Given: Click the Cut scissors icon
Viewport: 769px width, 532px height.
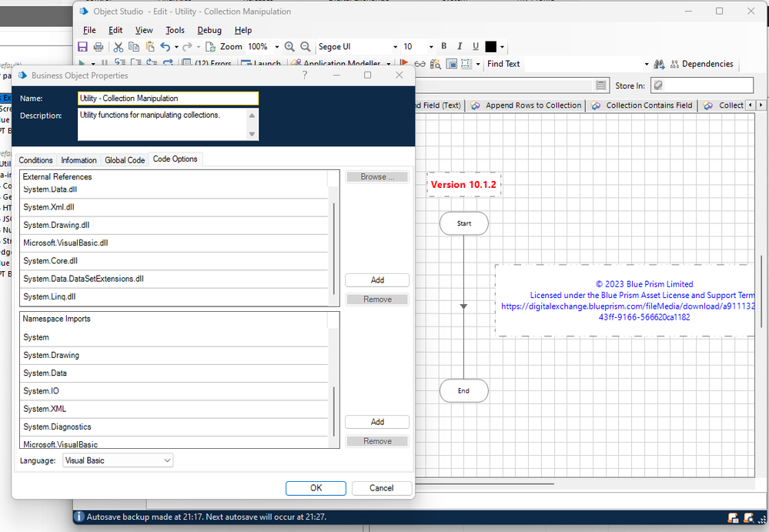Looking at the screenshot, I should tap(119, 47).
